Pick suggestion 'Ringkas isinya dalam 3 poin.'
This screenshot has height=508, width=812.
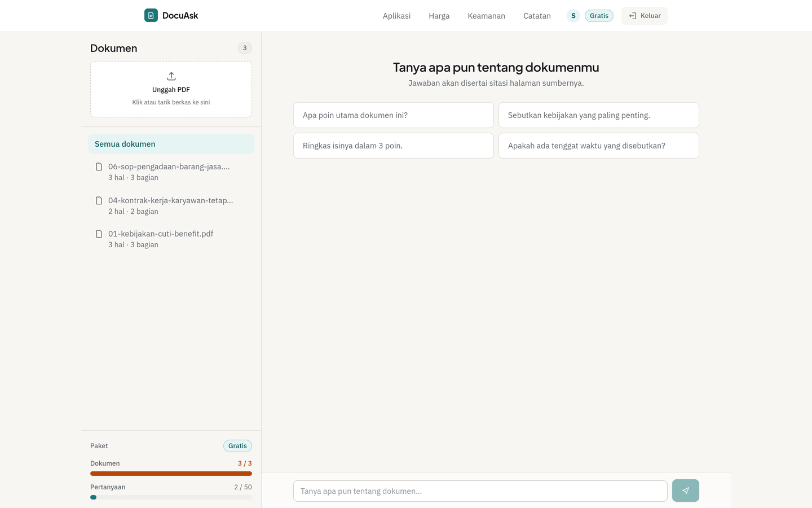point(394,146)
